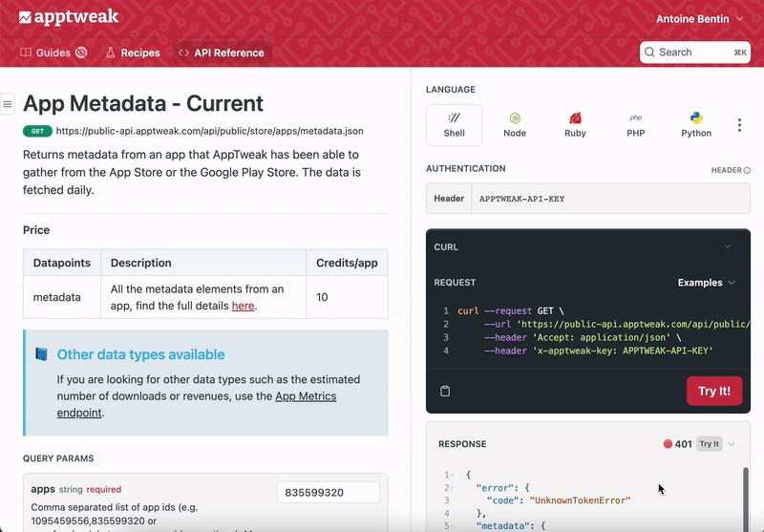764x532 pixels.
Task: Click the APPTWEAK-API-KEY header input
Action: click(610, 199)
